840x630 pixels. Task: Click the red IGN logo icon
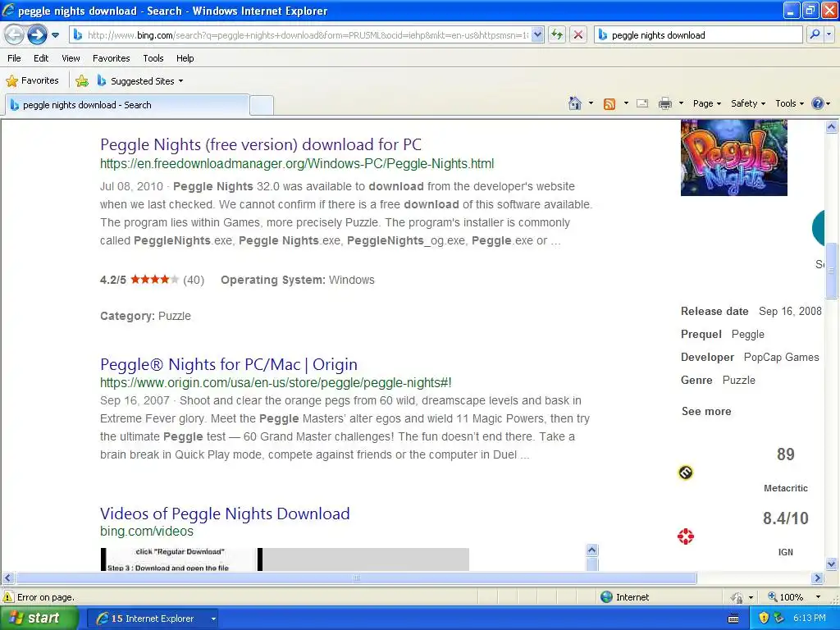[686, 536]
